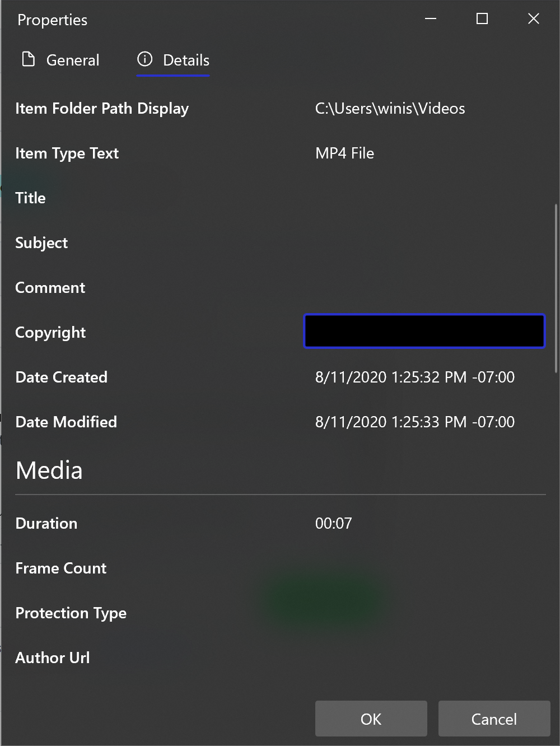Click the OK button
Image resolution: width=560 pixels, height=746 pixels.
pyautogui.click(x=371, y=719)
